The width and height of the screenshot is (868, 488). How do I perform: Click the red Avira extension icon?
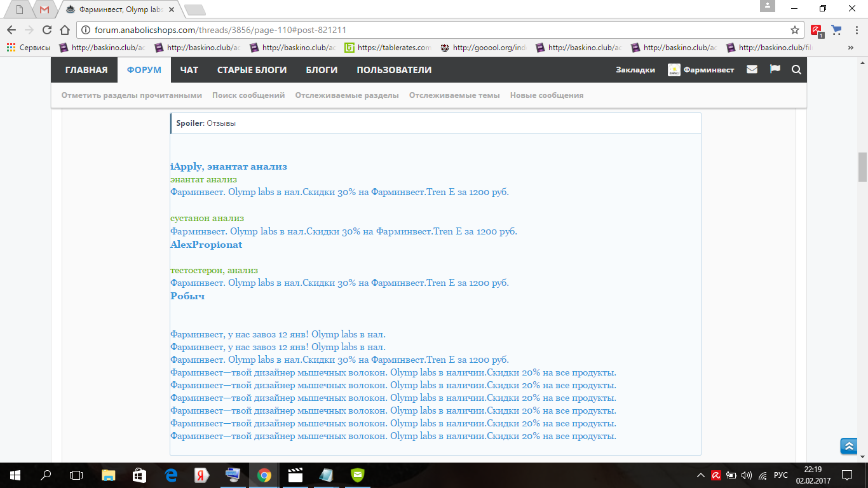coord(817,30)
